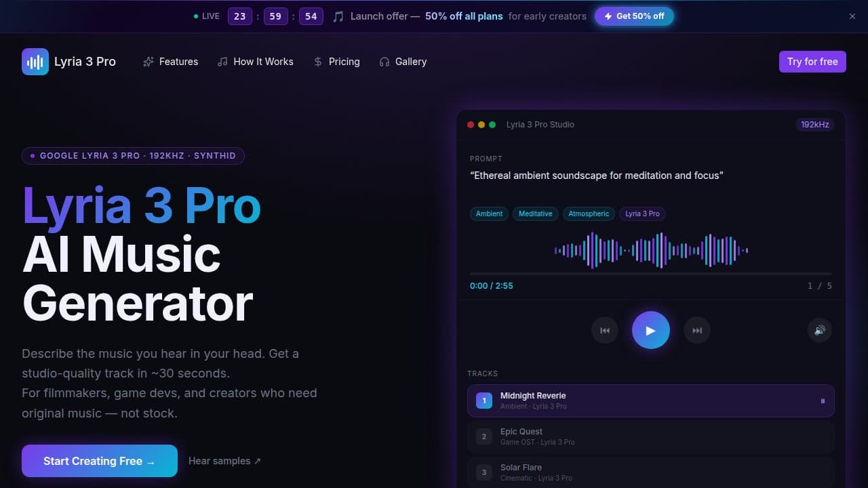Click the music note icon beside How It Works

(222, 62)
